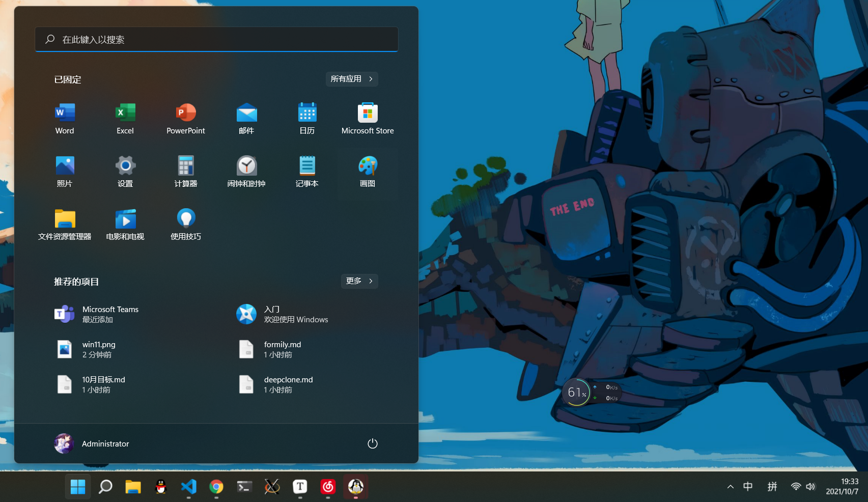
Task: Open 设置 settings app
Action: [x=125, y=172]
